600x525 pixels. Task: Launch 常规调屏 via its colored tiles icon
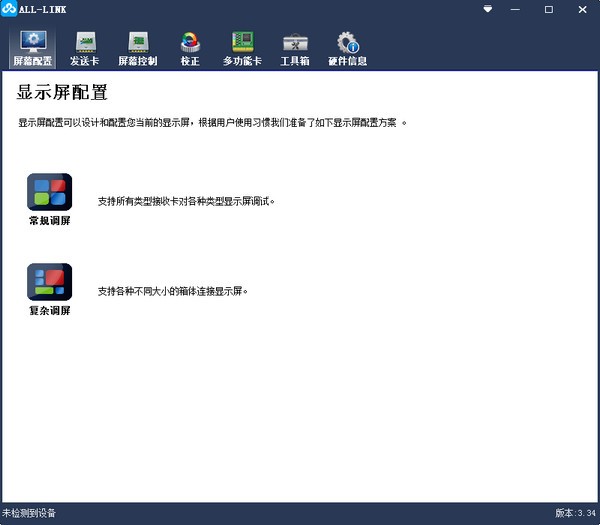49,191
